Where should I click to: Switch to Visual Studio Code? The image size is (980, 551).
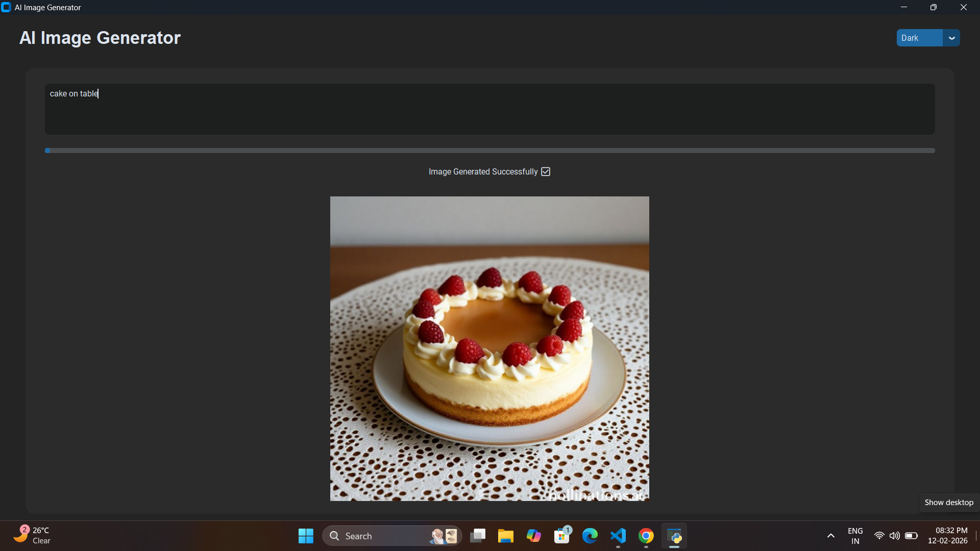pyautogui.click(x=618, y=536)
